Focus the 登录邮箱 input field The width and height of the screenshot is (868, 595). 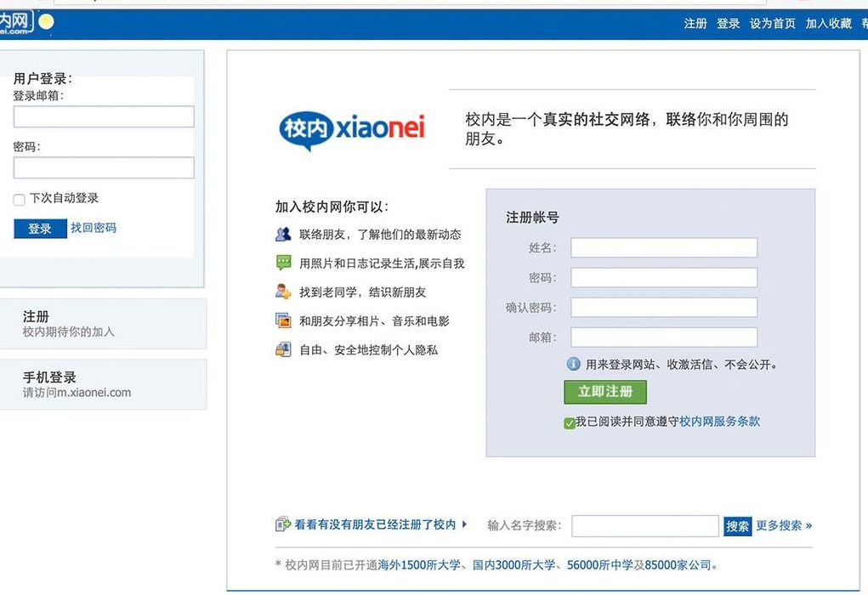[104, 116]
